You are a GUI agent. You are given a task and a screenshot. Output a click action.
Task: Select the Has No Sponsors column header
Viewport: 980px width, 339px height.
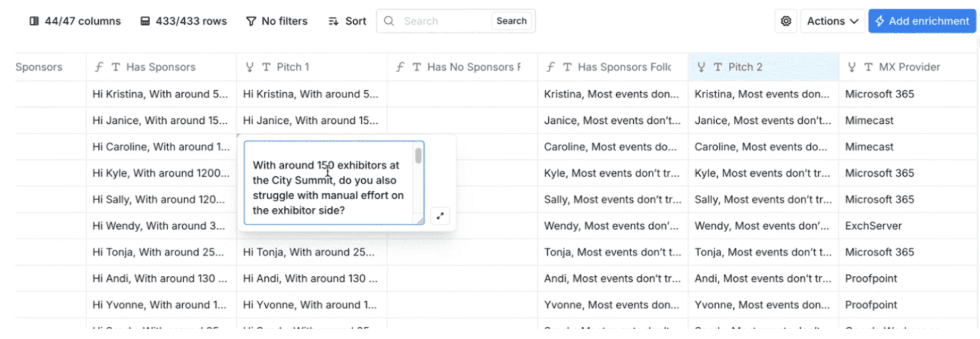[x=462, y=67]
